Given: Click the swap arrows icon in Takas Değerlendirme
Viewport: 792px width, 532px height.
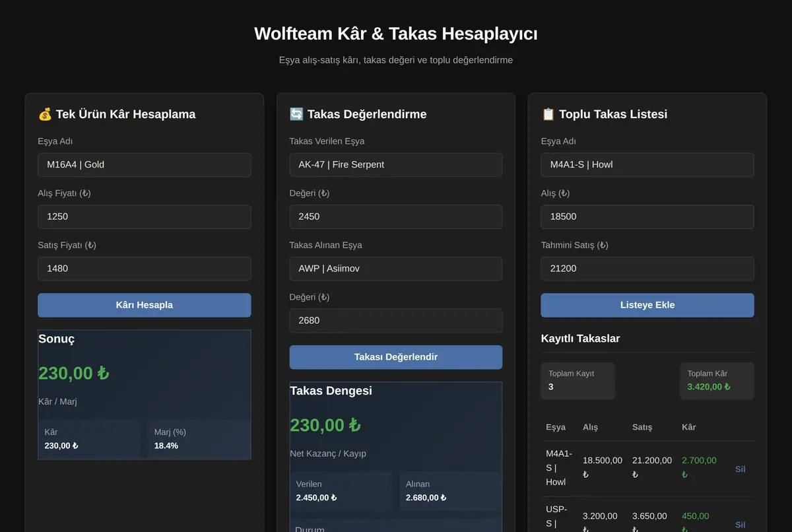Looking at the screenshot, I should click(296, 114).
